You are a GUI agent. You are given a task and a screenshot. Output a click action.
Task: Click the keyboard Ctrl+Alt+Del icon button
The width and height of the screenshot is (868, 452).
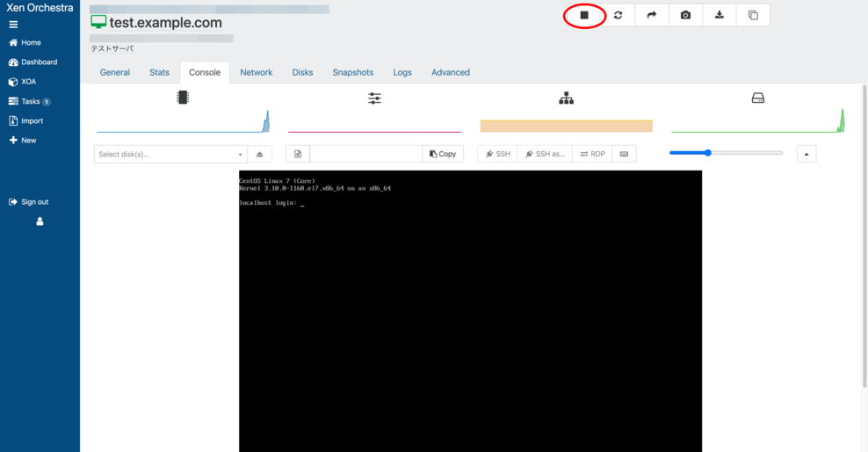tap(624, 154)
